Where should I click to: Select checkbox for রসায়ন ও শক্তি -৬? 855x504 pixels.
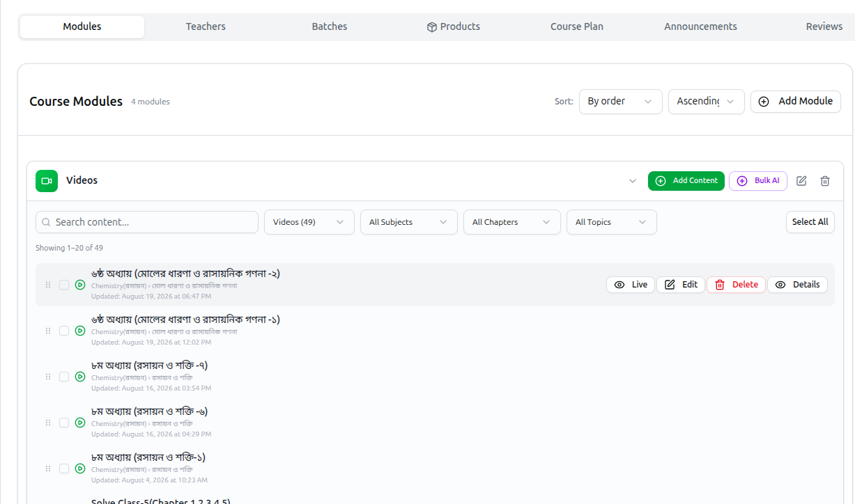pyautogui.click(x=64, y=423)
